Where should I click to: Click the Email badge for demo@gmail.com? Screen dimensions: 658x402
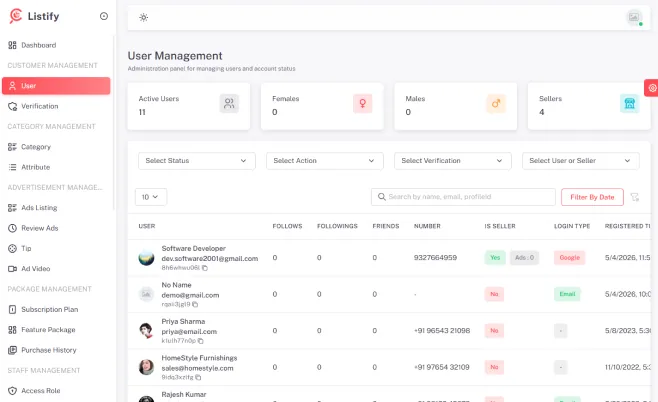tap(567, 294)
